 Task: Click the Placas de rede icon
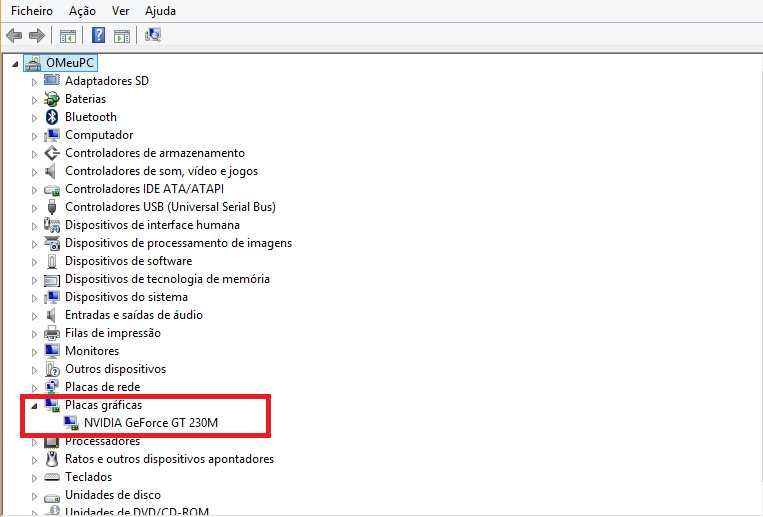pos(52,387)
